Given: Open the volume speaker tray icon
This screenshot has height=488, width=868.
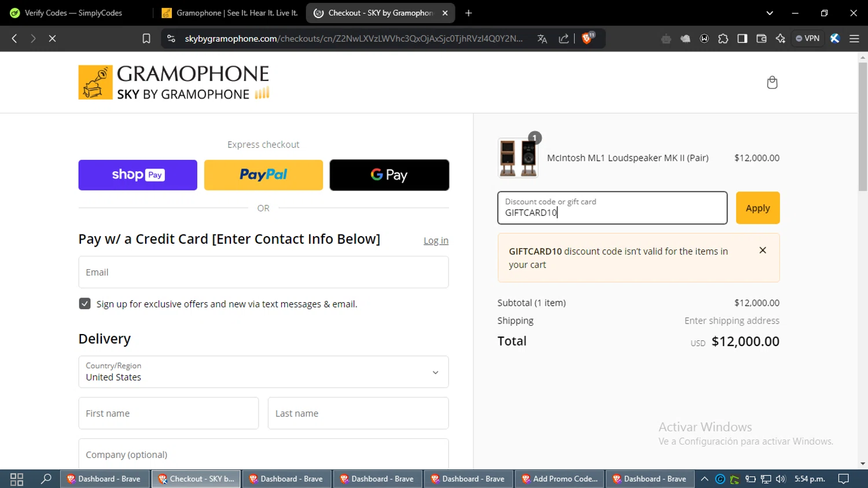Looking at the screenshot, I should click(781, 479).
